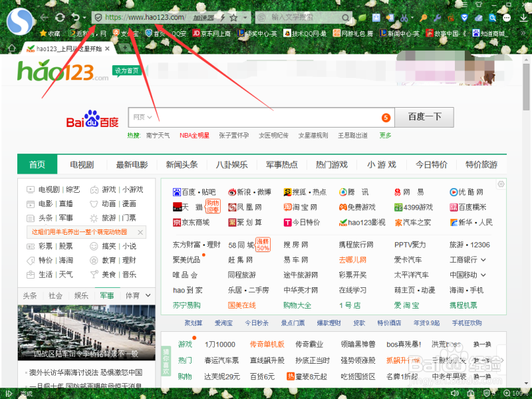This screenshot has width=532, height=399.
Task: Click the volume speaker status bar icon
Action: (x=455, y=394)
